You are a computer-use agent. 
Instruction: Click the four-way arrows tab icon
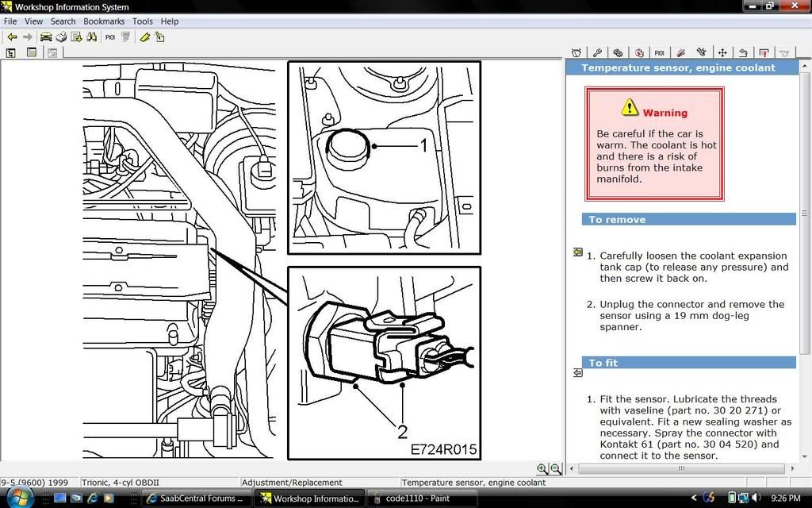click(722, 52)
